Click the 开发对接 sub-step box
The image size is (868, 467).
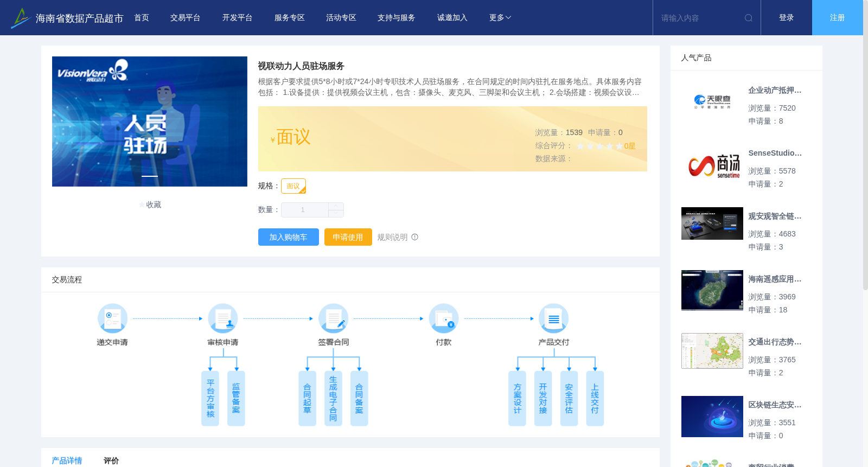(543, 399)
